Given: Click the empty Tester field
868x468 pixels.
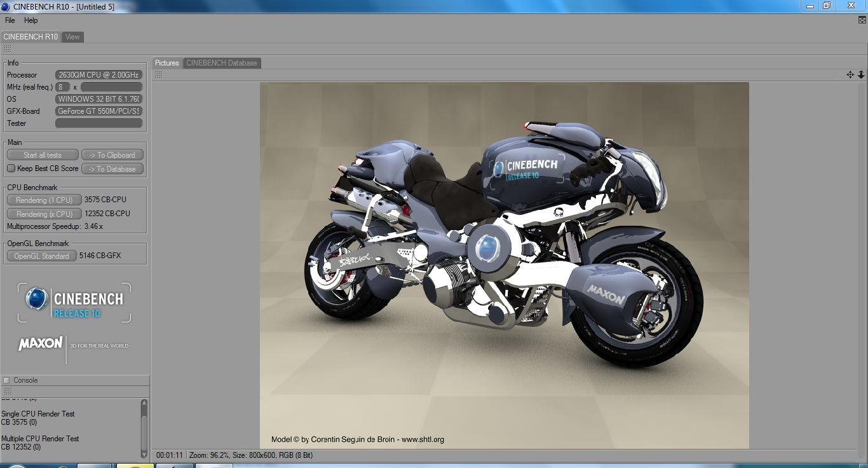Looking at the screenshot, I should 99,123.
